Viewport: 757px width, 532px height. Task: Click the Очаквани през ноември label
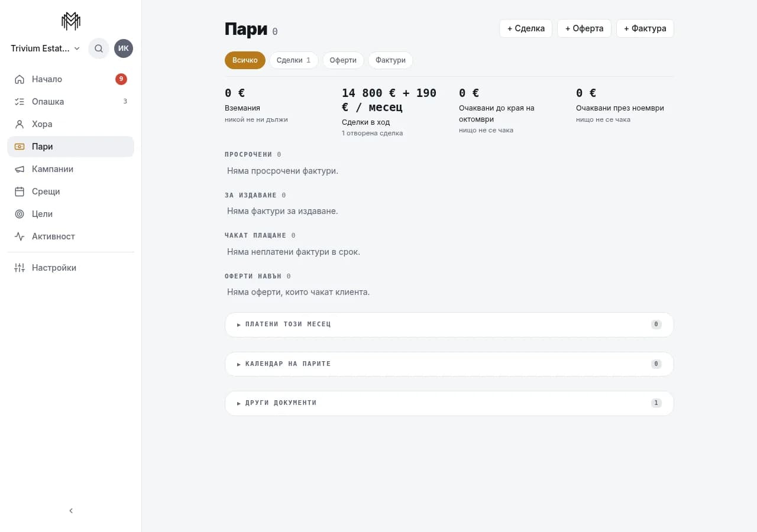point(620,108)
